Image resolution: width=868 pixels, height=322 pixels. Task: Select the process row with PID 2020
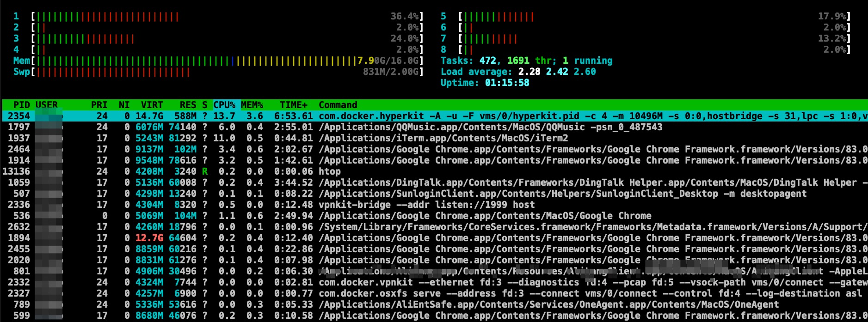coord(435,260)
